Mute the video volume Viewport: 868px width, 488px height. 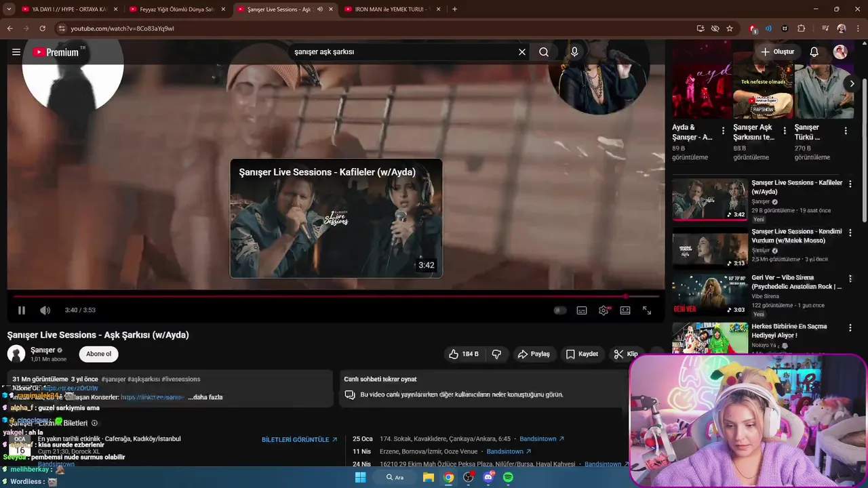pyautogui.click(x=45, y=310)
